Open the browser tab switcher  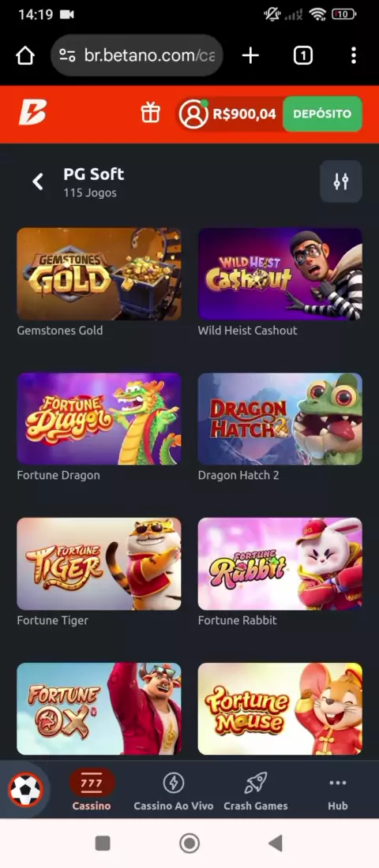tap(303, 55)
